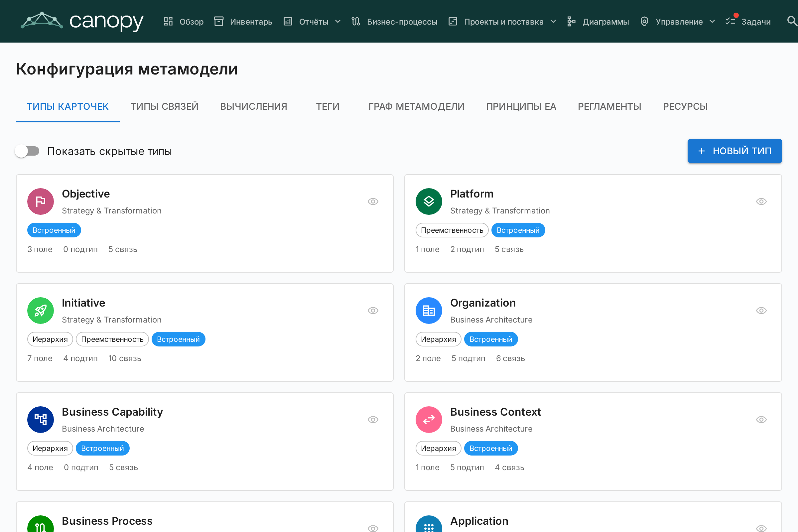
Task: Open the Принципы EA tab
Action: 521,106
